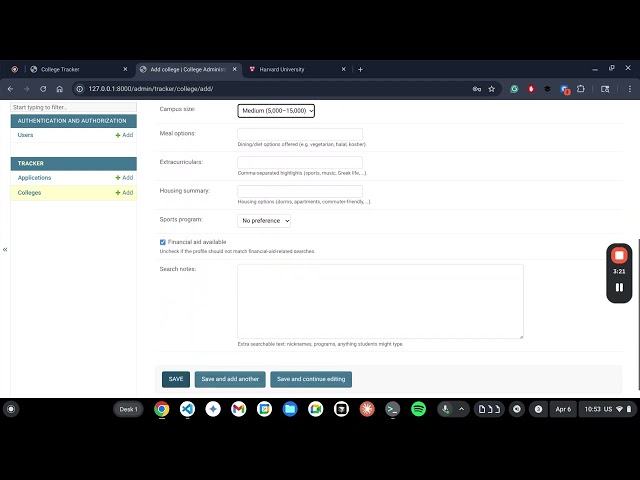Open Google Meet from the shelf

click(316, 409)
